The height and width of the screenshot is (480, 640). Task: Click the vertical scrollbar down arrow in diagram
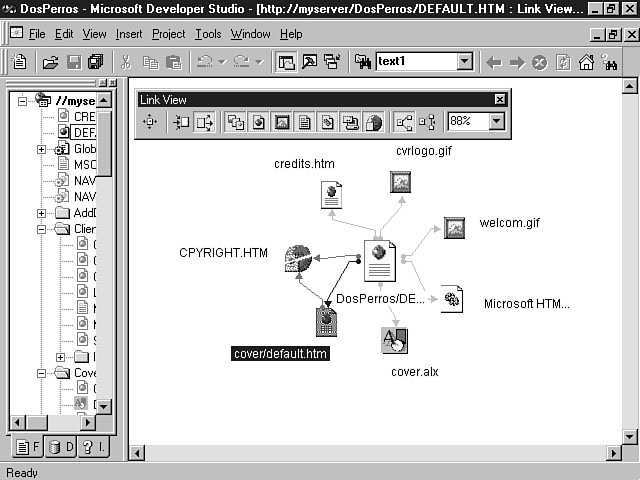point(627,437)
